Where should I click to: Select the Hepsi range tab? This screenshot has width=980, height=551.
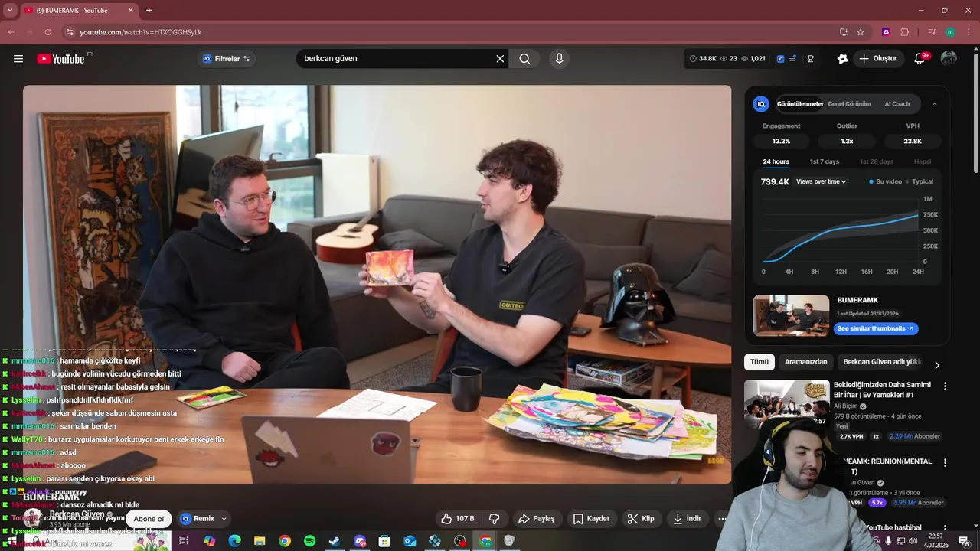923,162
